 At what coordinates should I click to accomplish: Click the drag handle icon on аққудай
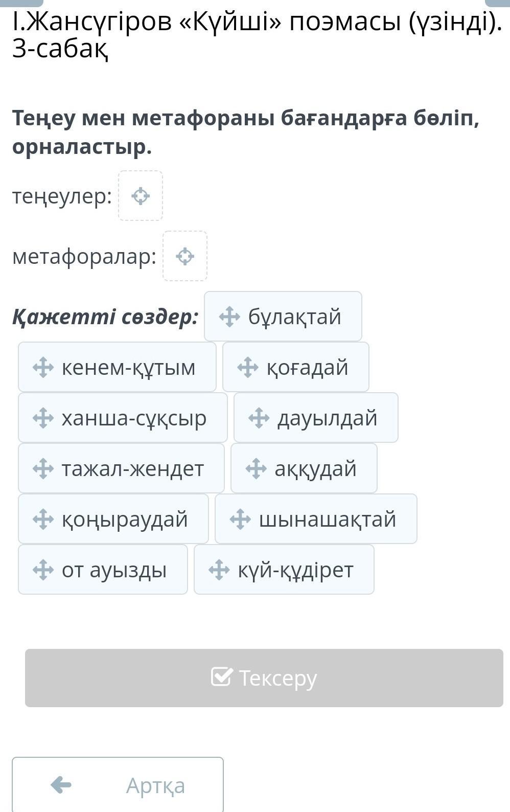[x=256, y=468]
